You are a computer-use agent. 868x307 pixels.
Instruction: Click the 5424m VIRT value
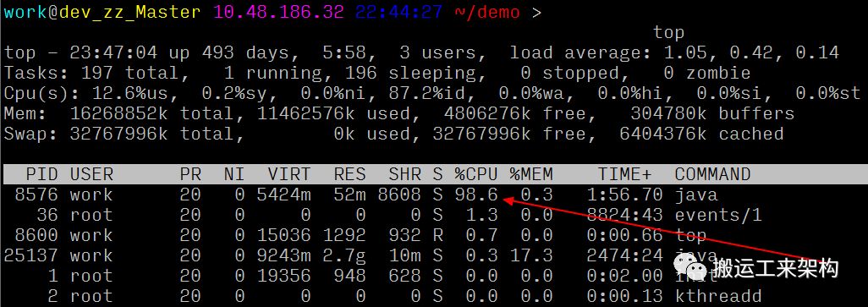[x=283, y=195]
